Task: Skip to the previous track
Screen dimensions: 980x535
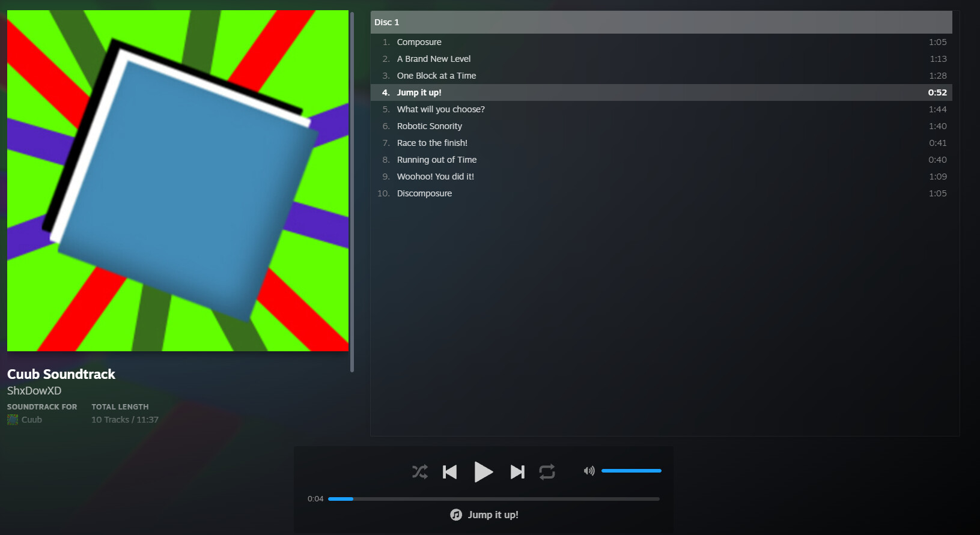Action: [449, 472]
